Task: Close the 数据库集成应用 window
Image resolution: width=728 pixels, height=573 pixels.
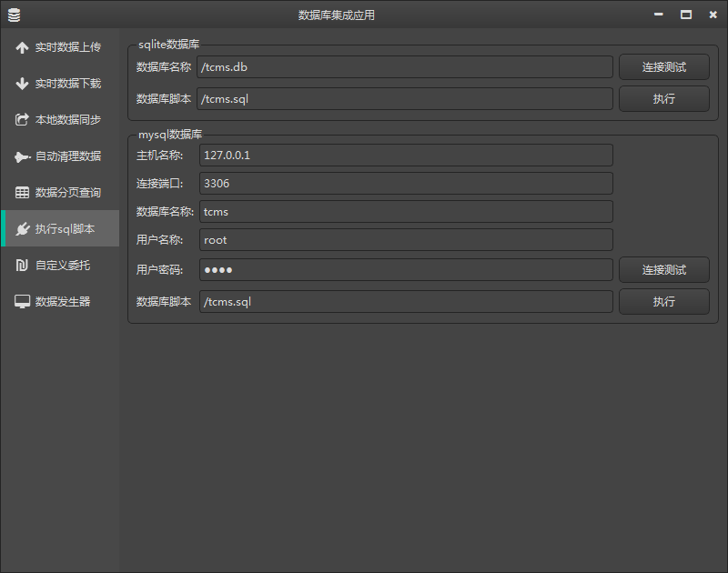Action: click(x=713, y=15)
